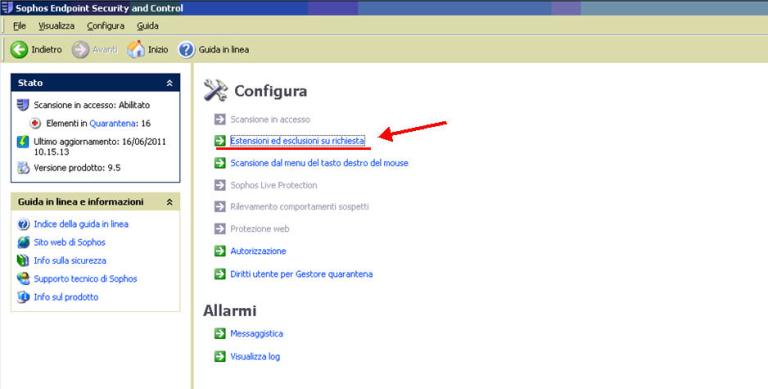Click grey arrow icon beside Scansione in accesso link
This screenshot has height=389, width=768.
point(220,119)
